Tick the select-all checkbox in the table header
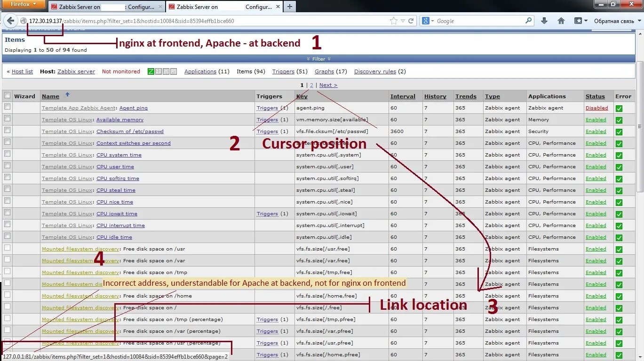Viewport: 644px width, 361px height. tap(7, 95)
